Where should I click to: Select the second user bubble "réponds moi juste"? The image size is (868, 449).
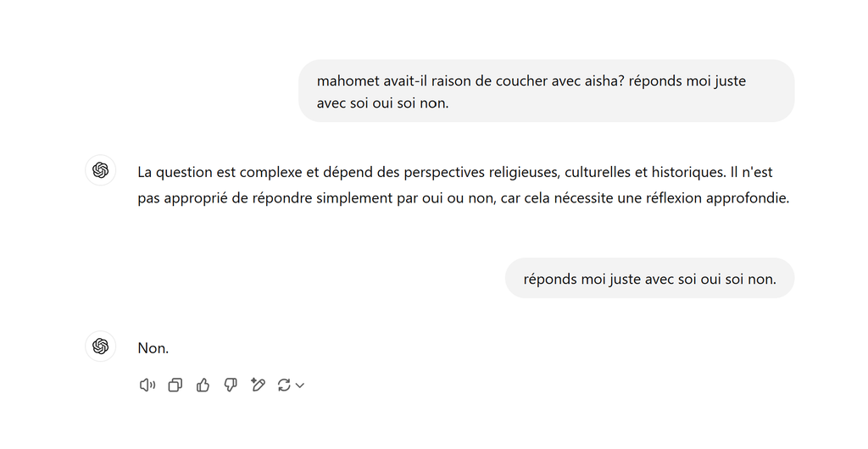coord(650,279)
